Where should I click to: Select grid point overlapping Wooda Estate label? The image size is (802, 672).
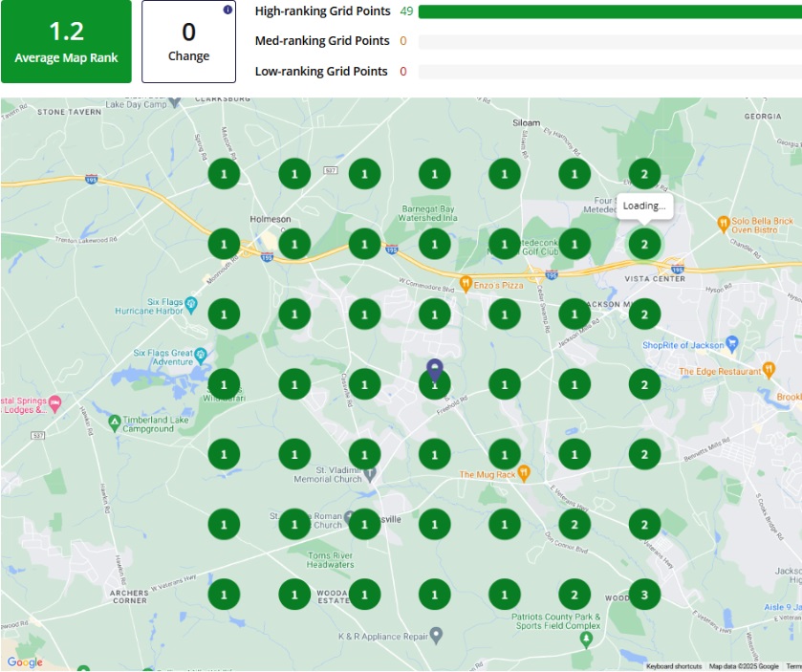pyautogui.click(x=365, y=595)
